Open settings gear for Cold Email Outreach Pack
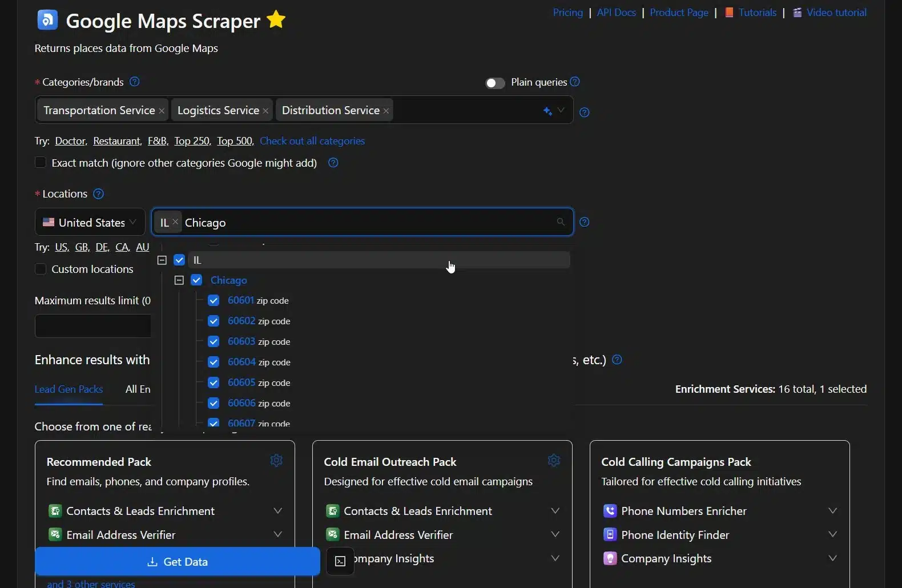Image resolution: width=902 pixels, height=588 pixels. (x=554, y=461)
